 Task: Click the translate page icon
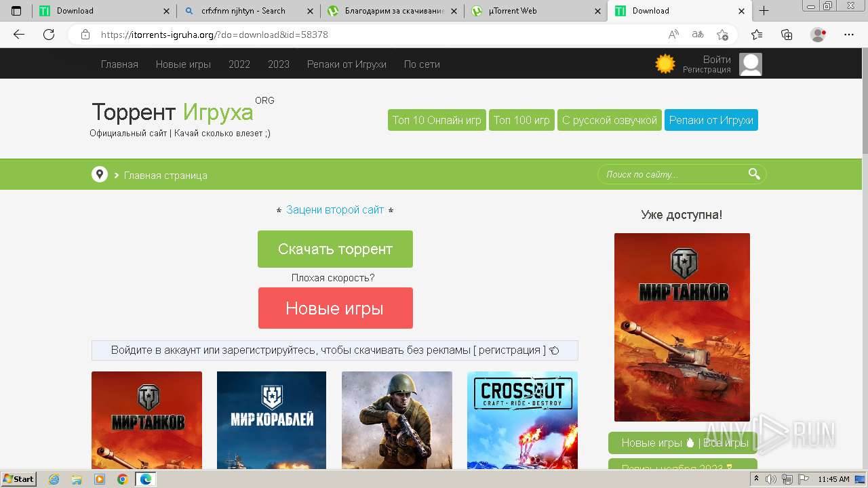click(698, 35)
